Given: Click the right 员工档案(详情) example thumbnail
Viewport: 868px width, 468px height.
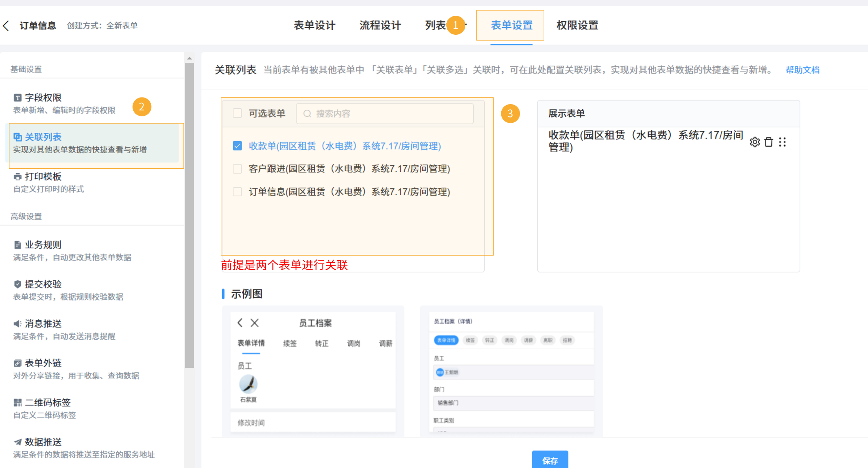Looking at the screenshot, I should coord(511,372).
